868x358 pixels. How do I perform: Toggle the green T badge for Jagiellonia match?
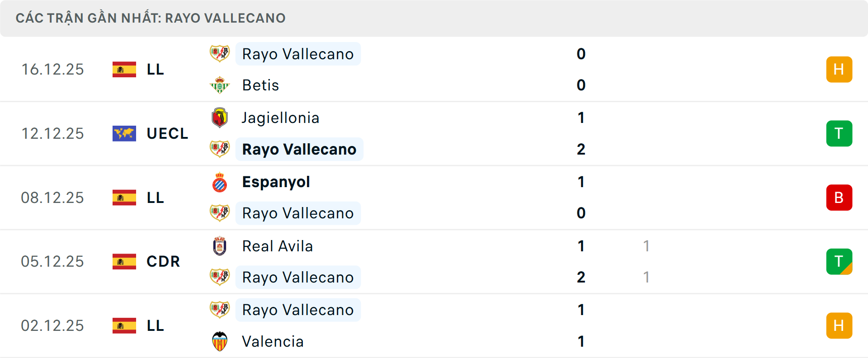click(839, 133)
